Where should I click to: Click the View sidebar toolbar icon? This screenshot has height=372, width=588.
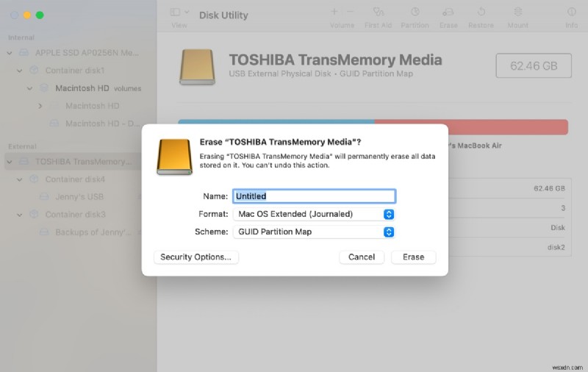coord(175,12)
